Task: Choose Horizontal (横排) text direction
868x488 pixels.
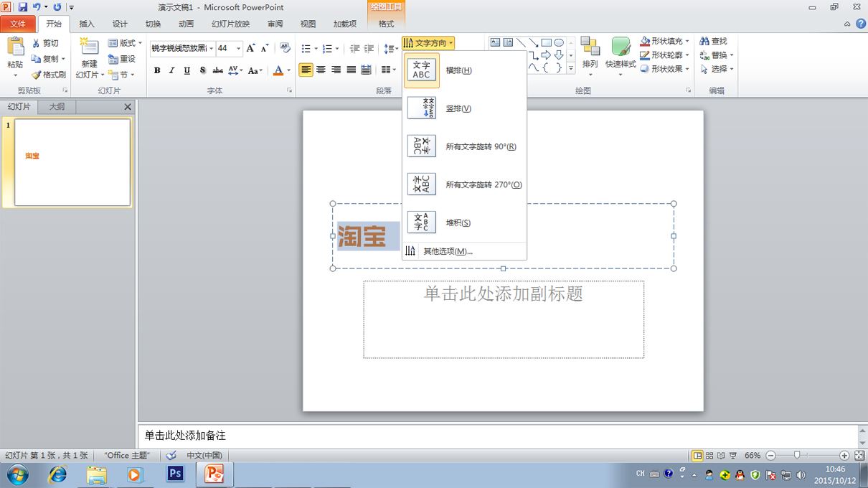Action: [x=465, y=70]
